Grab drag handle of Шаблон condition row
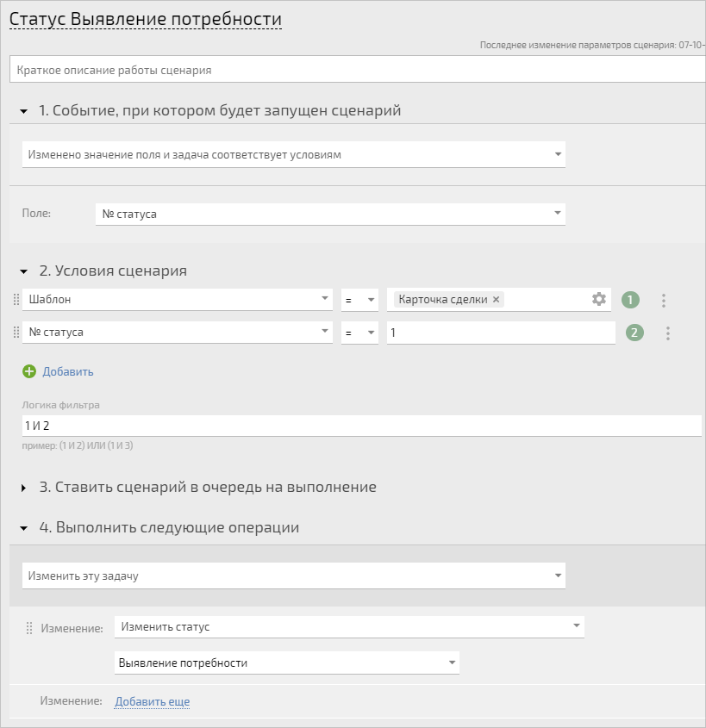 click(x=16, y=300)
